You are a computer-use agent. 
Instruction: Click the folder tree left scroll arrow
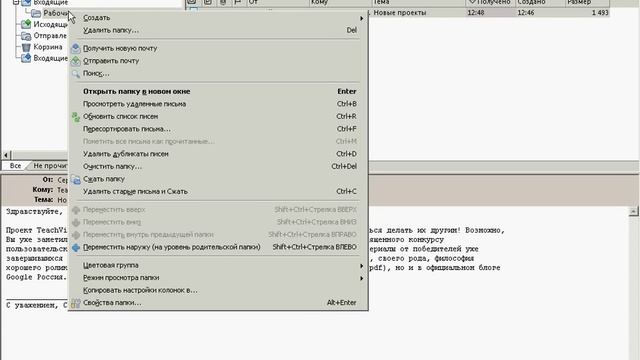[x=6, y=155]
